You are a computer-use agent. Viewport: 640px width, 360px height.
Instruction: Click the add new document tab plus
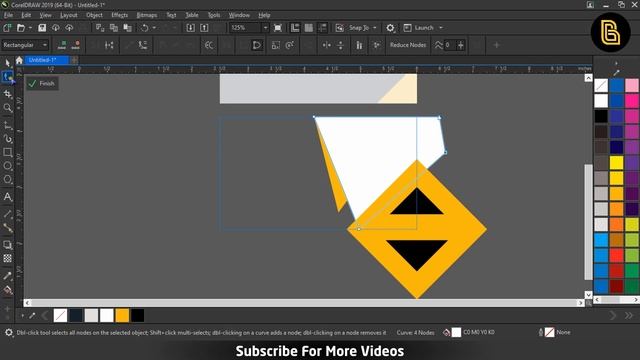[x=74, y=60]
